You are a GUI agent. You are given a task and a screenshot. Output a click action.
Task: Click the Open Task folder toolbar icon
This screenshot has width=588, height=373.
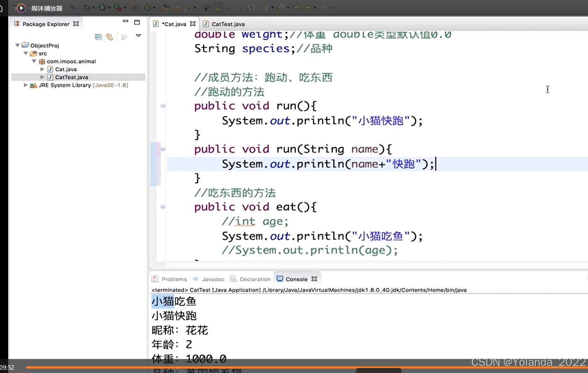(176, 7)
